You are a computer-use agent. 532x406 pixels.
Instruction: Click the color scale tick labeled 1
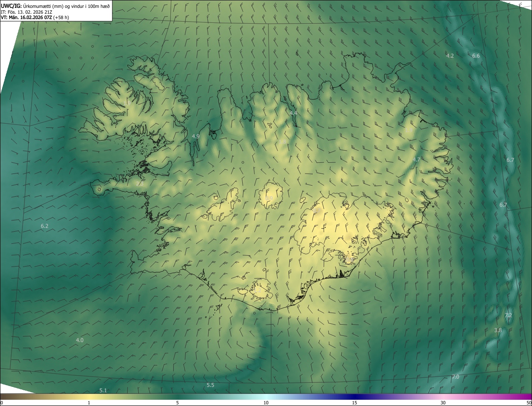pyautogui.click(x=89, y=403)
